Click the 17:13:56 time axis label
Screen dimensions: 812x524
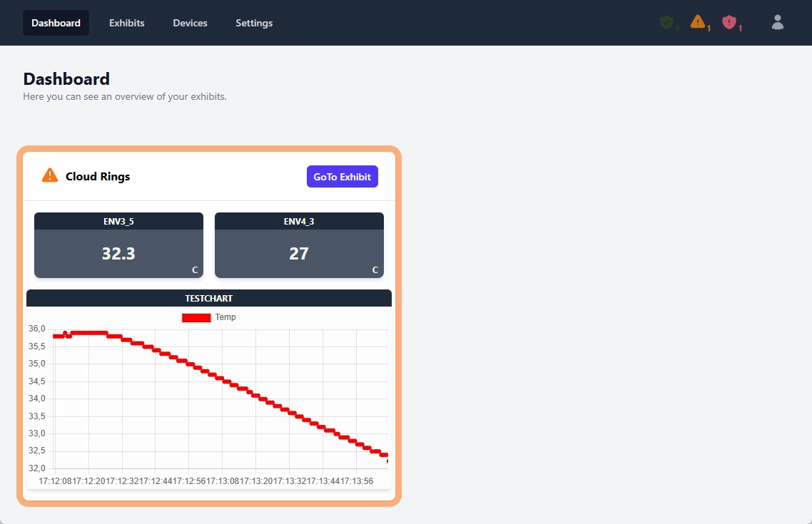click(x=356, y=481)
